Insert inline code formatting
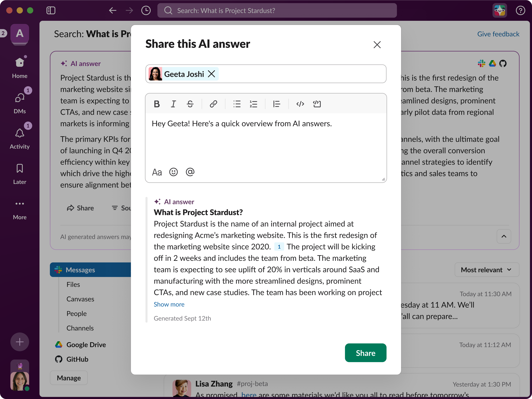The height and width of the screenshot is (399, 532). tap(300, 104)
